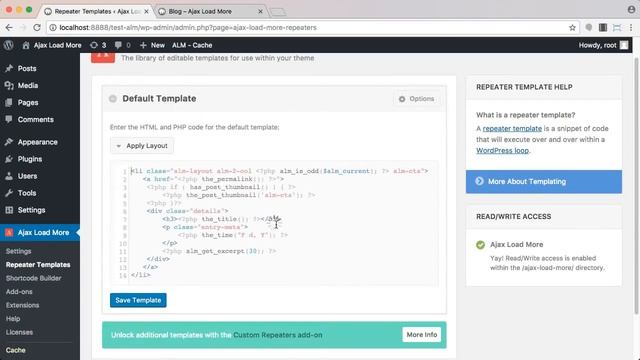Open Appearance in the sidebar
Image resolution: width=640 pixels, height=360 pixels.
click(38, 142)
